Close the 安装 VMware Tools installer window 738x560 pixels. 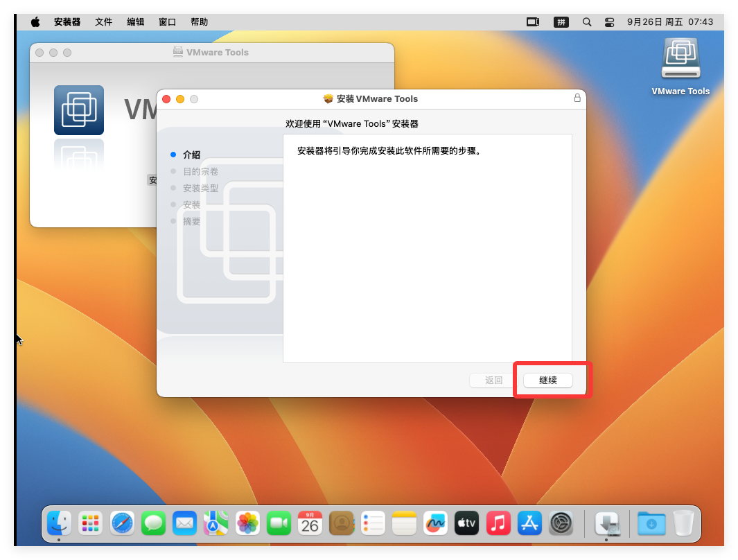point(166,99)
